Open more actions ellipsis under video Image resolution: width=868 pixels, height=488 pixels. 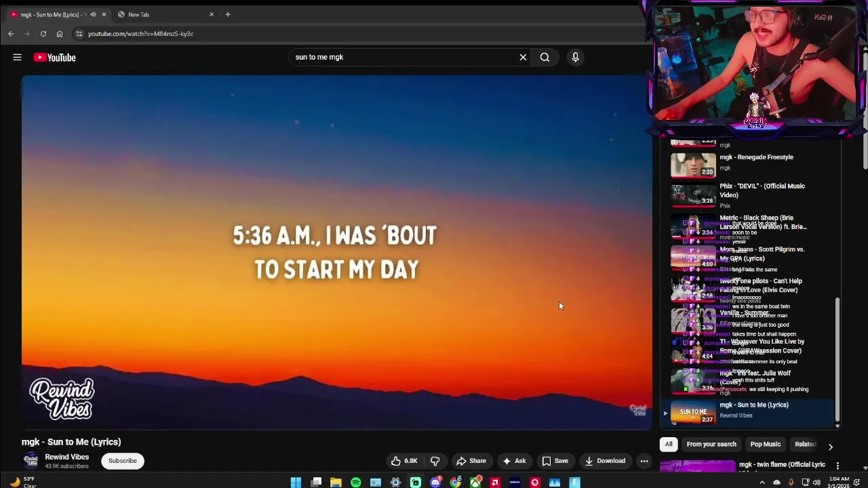tap(644, 461)
